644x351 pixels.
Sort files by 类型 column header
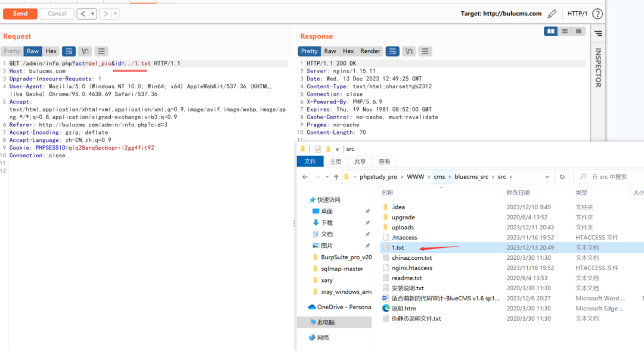coord(581,192)
